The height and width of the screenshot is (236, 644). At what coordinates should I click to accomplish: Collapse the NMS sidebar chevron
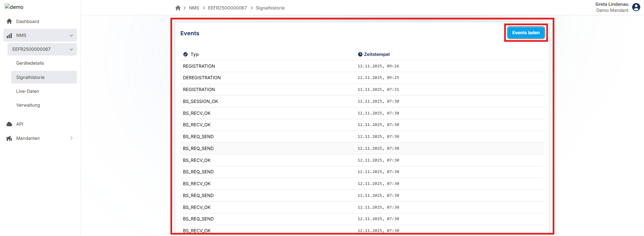(x=71, y=35)
